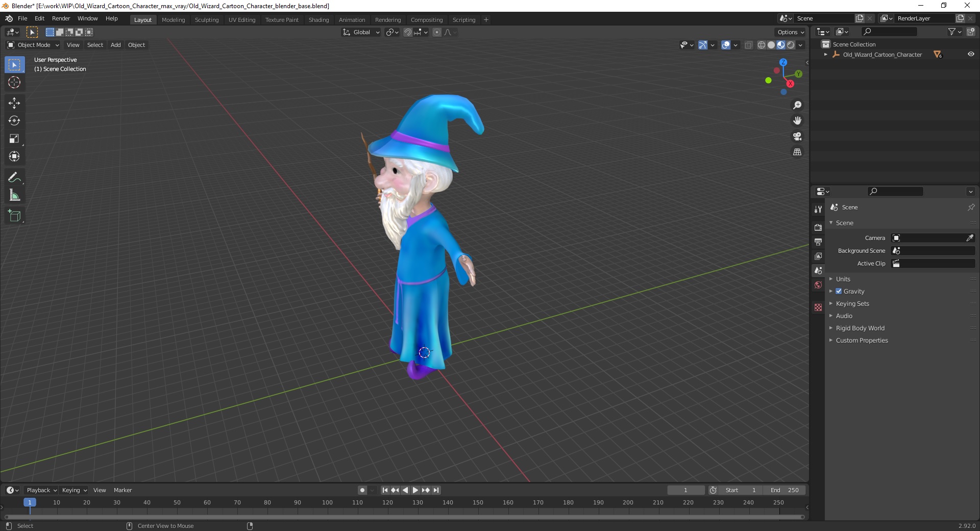This screenshot has height=531, width=980.
Task: Expand the Rigid Body World panel
Action: pyautogui.click(x=860, y=328)
